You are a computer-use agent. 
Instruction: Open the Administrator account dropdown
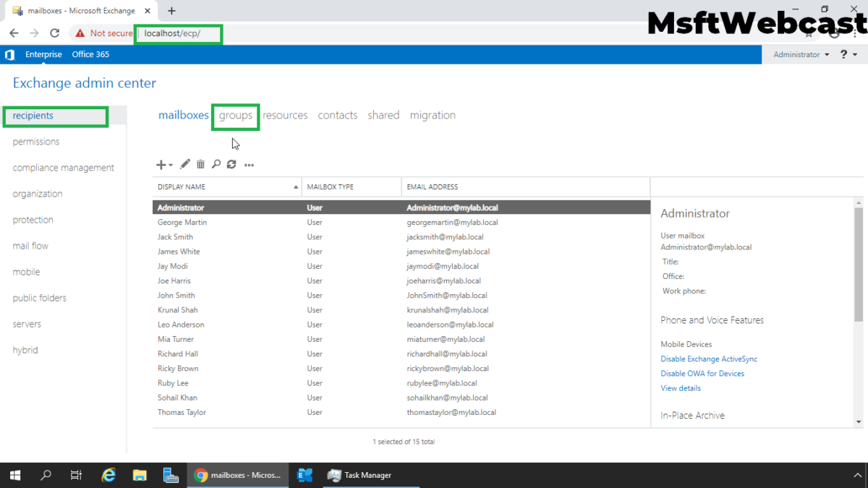pos(800,54)
